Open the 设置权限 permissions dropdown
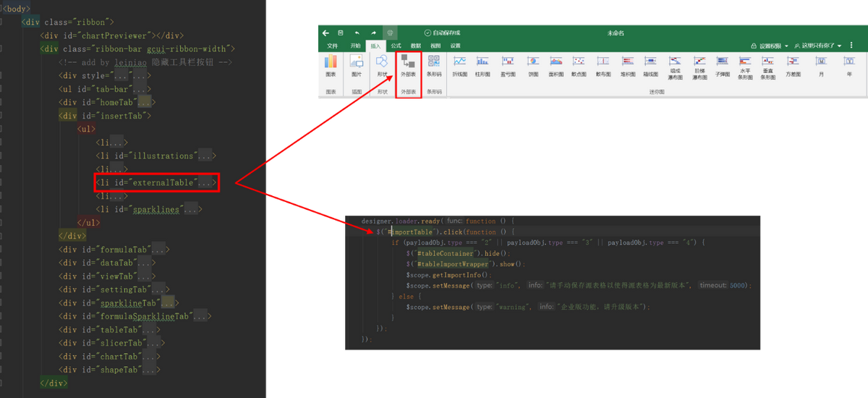 [x=770, y=45]
